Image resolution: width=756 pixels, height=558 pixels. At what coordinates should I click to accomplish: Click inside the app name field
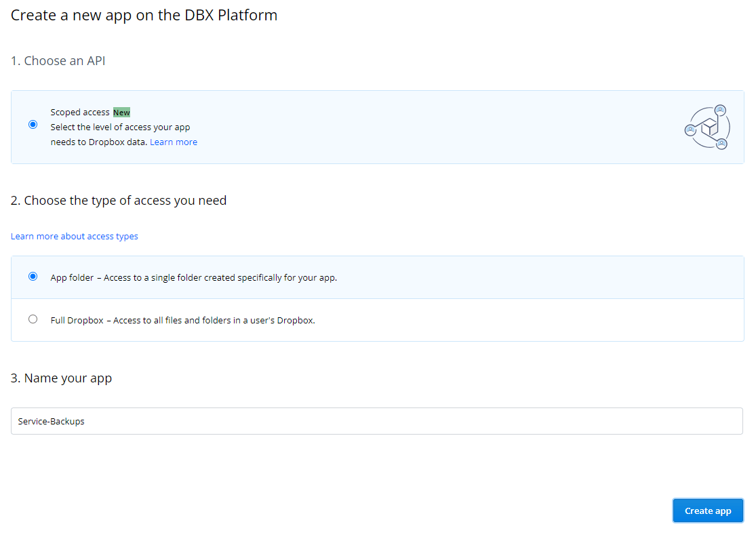pos(377,421)
